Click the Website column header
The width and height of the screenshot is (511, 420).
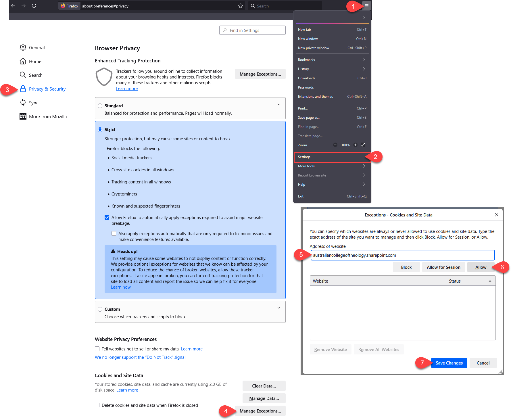pos(378,281)
